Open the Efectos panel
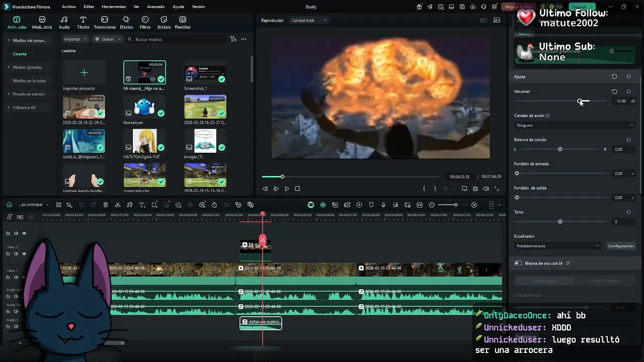Screen dimensions: 644x362 (x=126, y=23)
